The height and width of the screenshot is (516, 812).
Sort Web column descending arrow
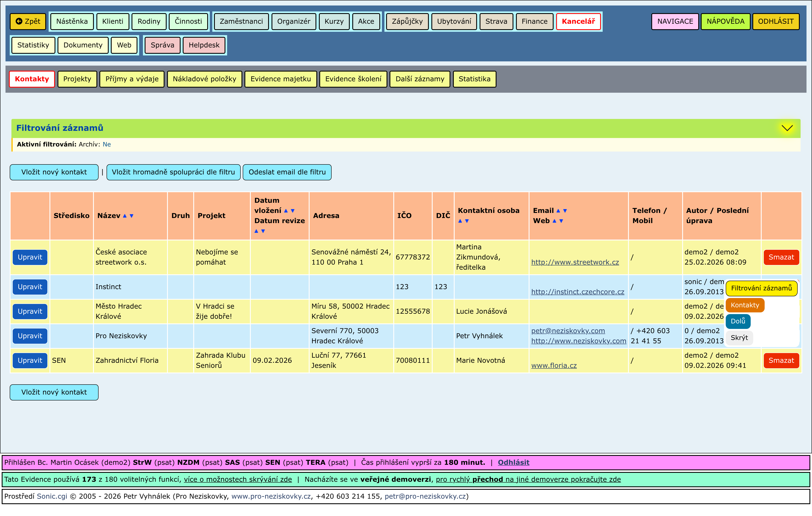(x=561, y=221)
